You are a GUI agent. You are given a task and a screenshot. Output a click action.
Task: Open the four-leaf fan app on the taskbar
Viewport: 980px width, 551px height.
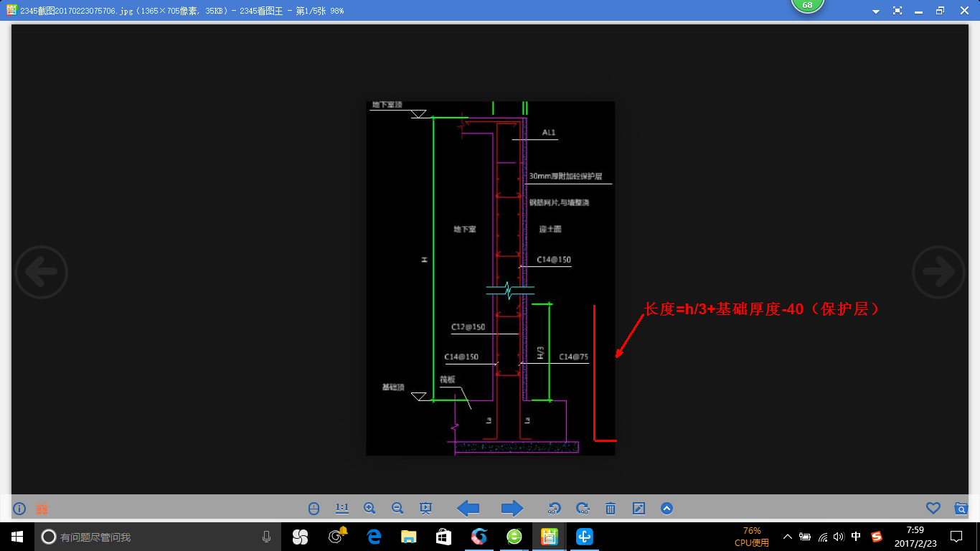point(300,537)
